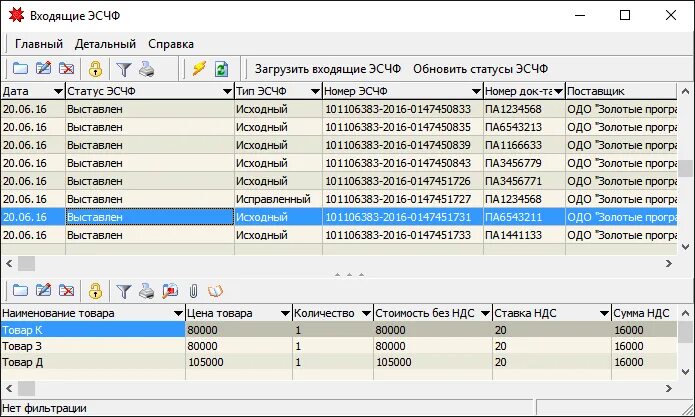The image size is (695, 417).
Task: Open the Наименование товара column dropdown arrow
Action: click(x=178, y=313)
